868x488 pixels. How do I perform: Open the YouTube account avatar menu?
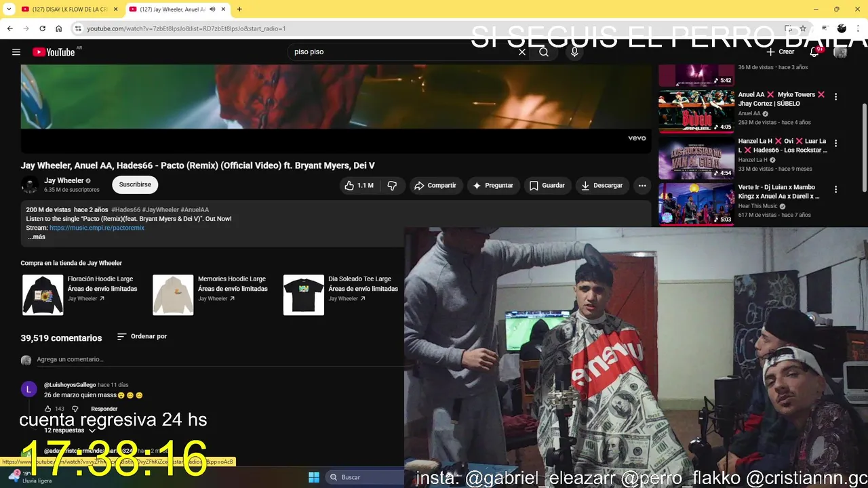pyautogui.click(x=841, y=52)
